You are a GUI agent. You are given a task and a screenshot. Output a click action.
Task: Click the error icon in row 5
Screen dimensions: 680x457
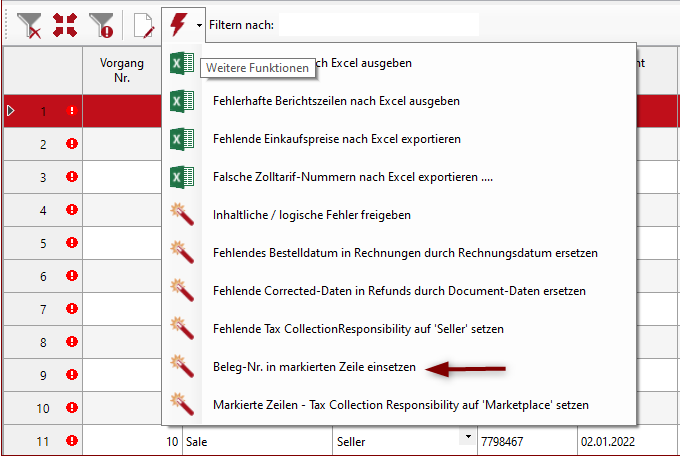tap(71, 243)
